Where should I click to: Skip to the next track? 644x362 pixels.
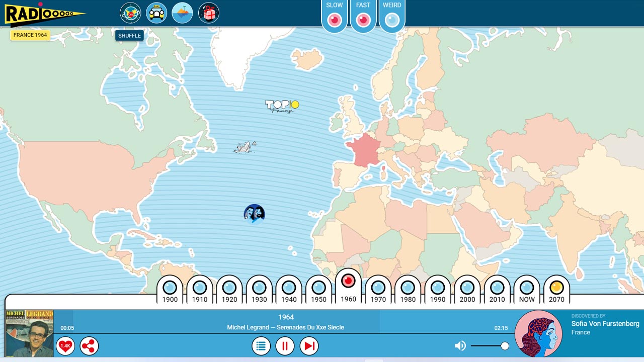(x=309, y=346)
